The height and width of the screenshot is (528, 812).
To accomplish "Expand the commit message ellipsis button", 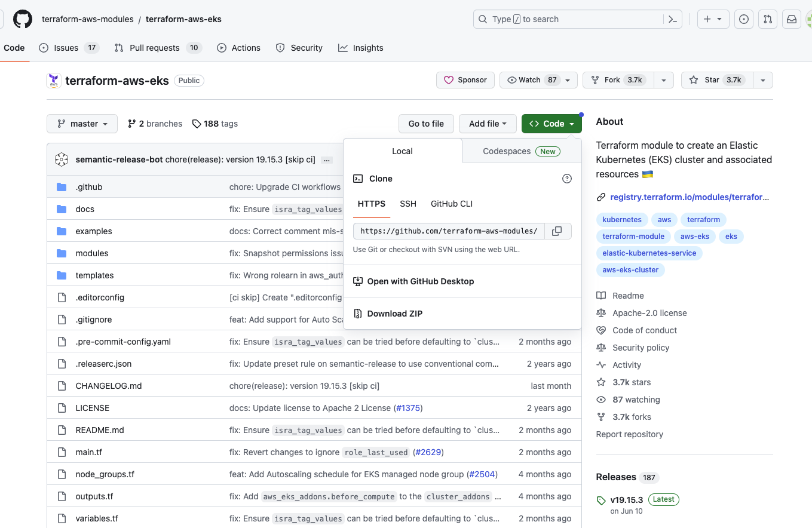I will [326, 160].
